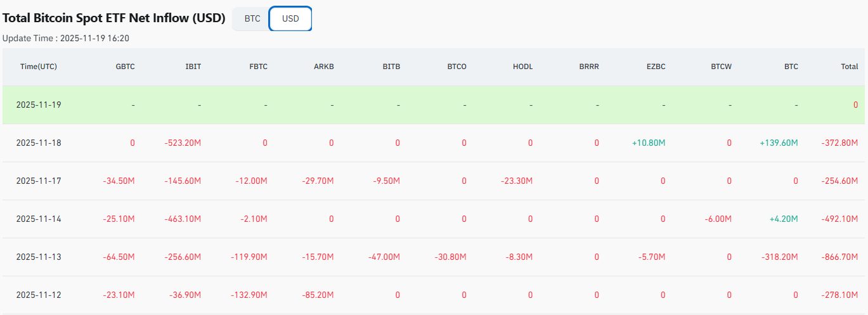Click the -12.00M FBTC value
This screenshot has height=315, width=868.
(x=251, y=181)
